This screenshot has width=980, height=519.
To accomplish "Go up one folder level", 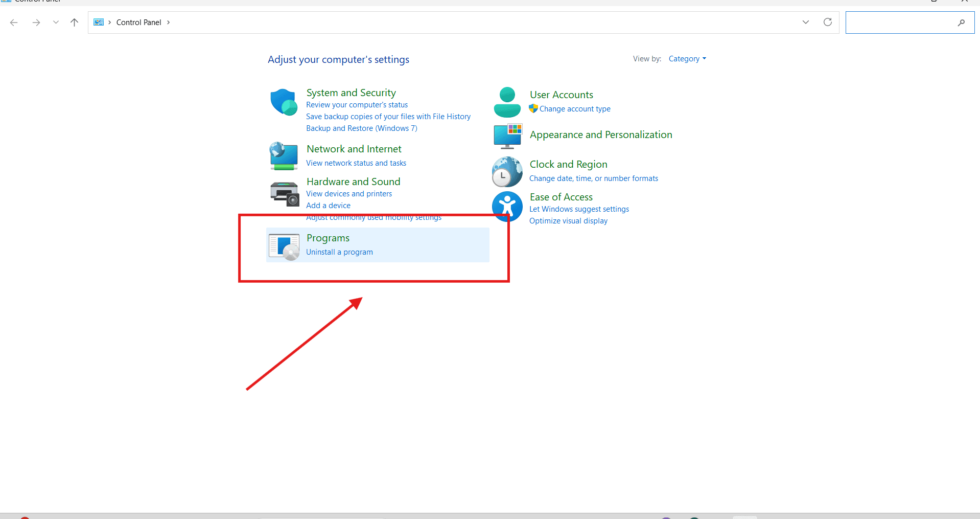I will tap(74, 22).
